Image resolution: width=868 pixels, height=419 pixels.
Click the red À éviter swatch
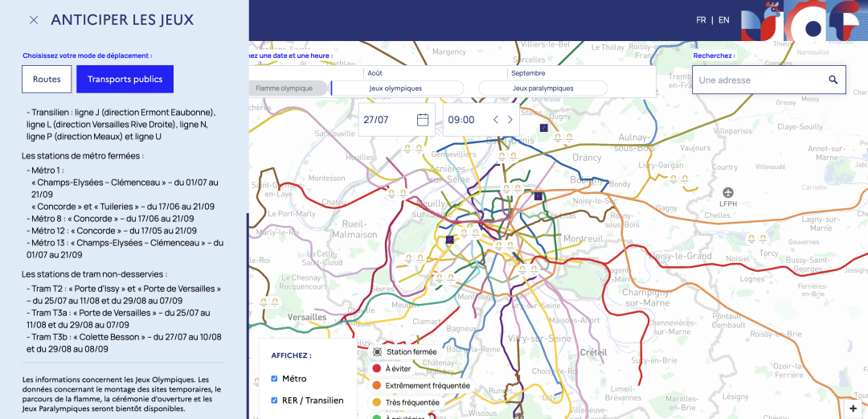pyautogui.click(x=377, y=368)
